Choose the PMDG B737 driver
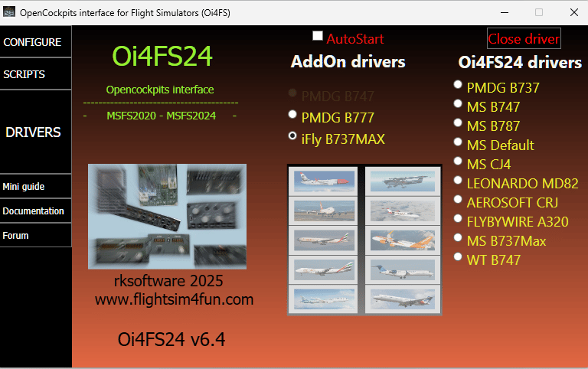Viewport: 588px width, 369px height. (458, 84)
